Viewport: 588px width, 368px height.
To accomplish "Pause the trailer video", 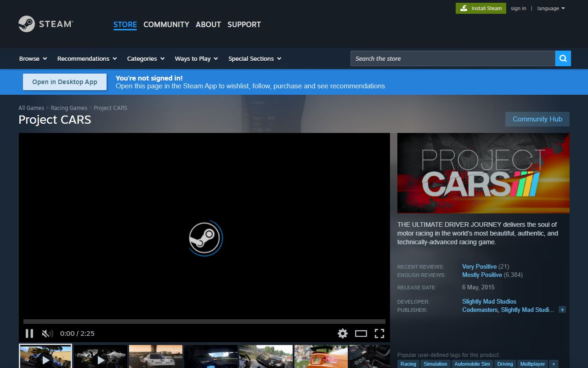I will click(x=29, y=333).
